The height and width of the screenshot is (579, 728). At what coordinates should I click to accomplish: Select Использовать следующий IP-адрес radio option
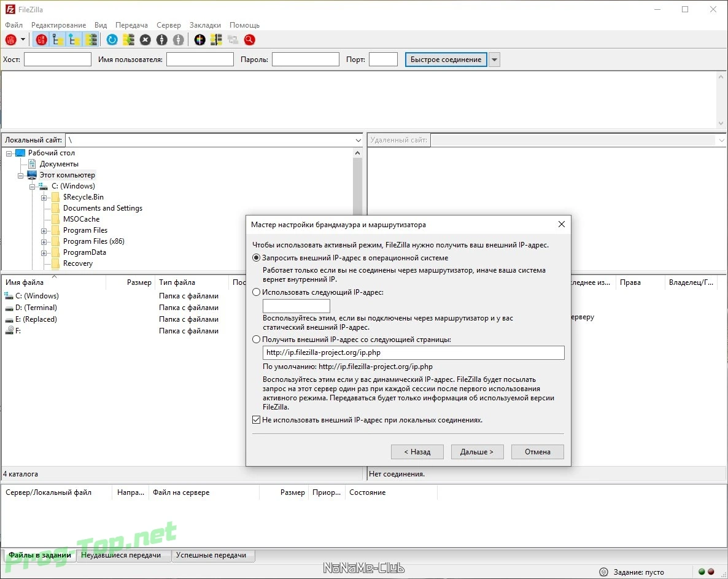coord(257,292)
